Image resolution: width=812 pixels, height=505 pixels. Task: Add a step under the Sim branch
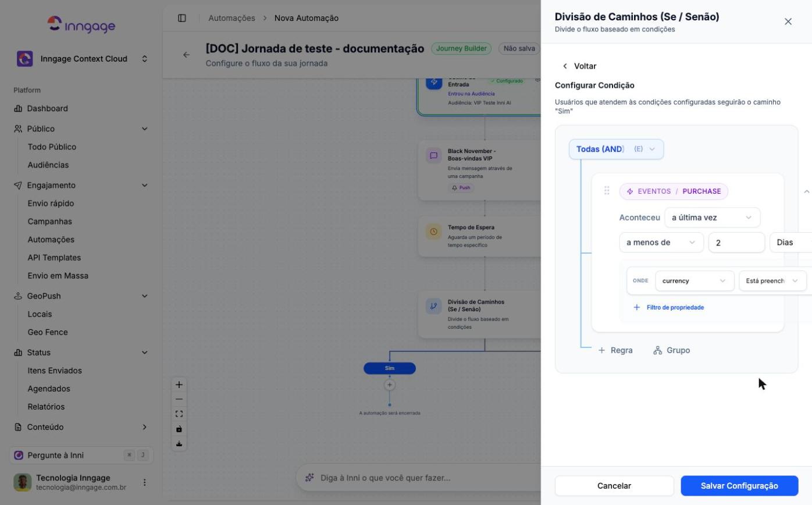point(390,385)
